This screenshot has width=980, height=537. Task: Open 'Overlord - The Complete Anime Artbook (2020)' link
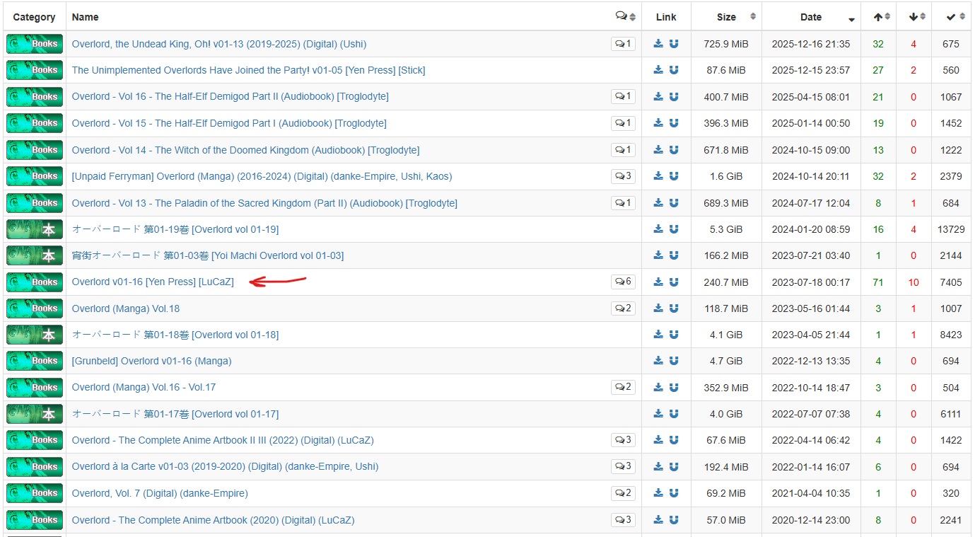tap(214, 520)
